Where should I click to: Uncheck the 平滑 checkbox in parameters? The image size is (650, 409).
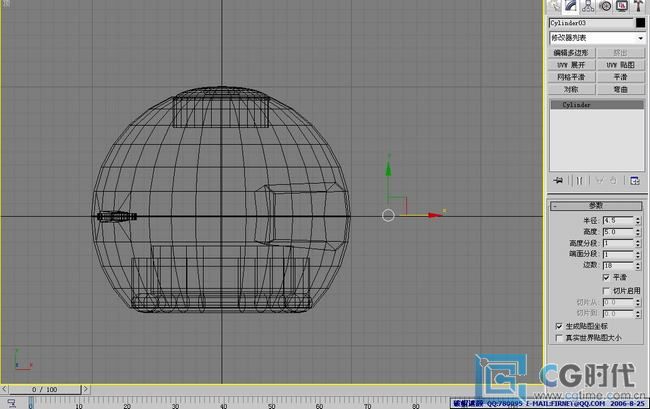click(606, 277)
